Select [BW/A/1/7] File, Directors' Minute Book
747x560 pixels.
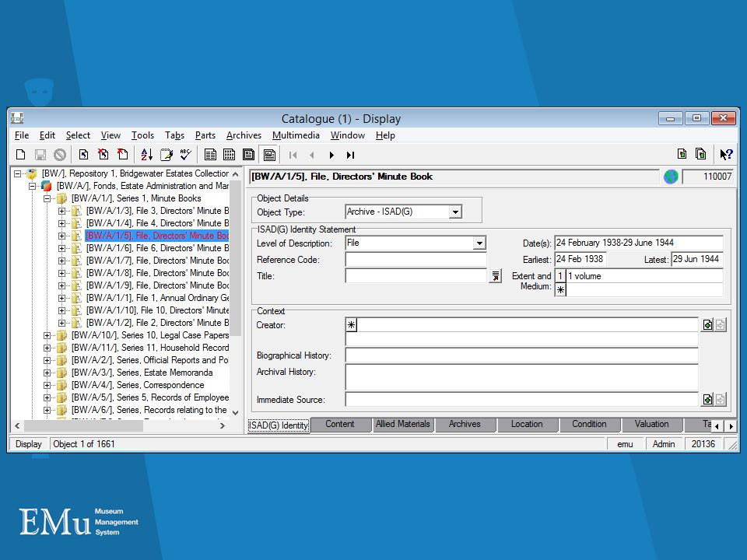[157, 261]
